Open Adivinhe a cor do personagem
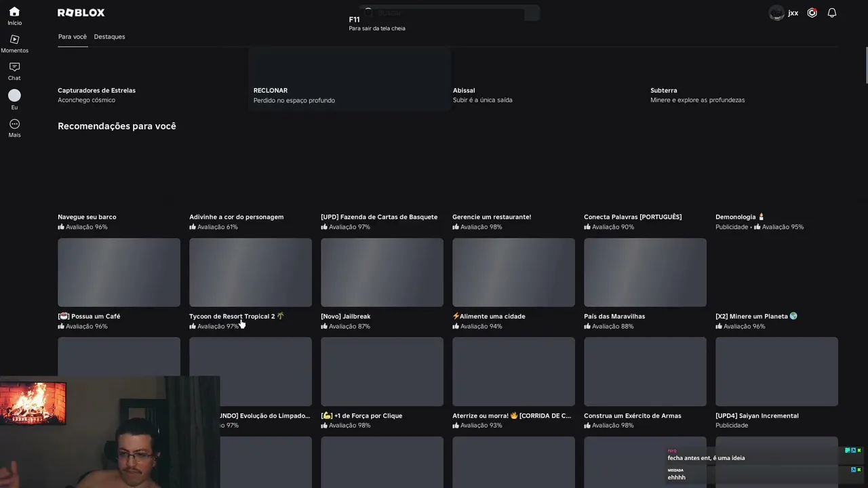The image size is (868, 488). pyautogui.click(x=237, y=217)
